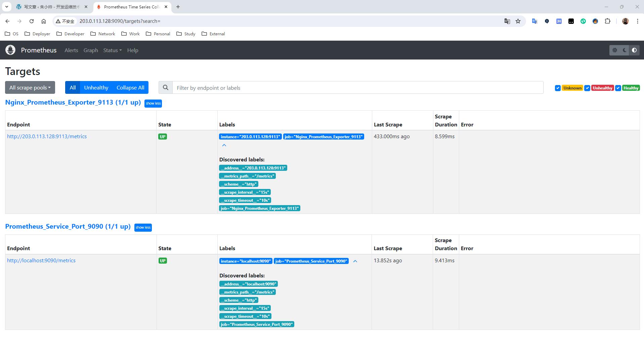Switch to the light theme sun icon
This screenshot has width=644, height=346.
tap(615, 50)
